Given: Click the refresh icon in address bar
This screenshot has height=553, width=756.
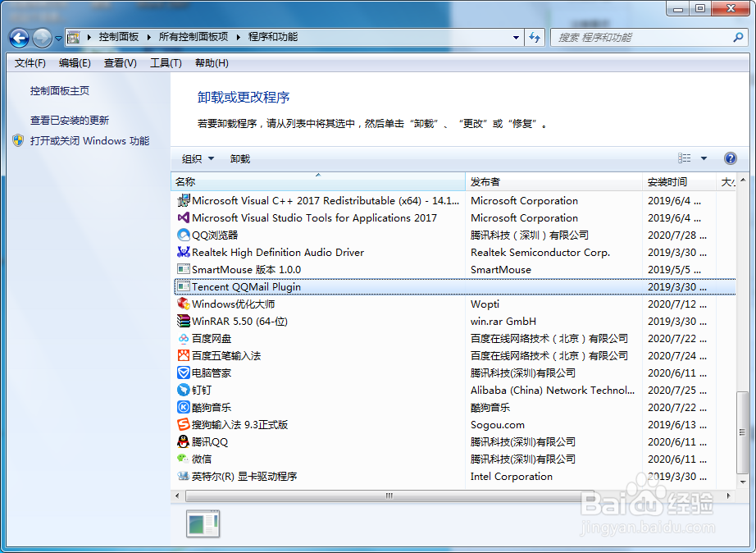Looking at the screenshot, I should 534,37.
